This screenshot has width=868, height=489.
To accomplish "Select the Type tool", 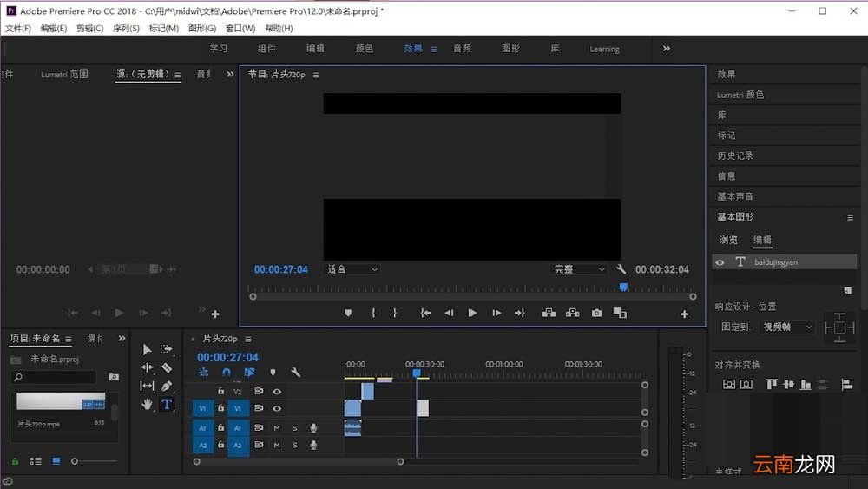I will 167,404.
